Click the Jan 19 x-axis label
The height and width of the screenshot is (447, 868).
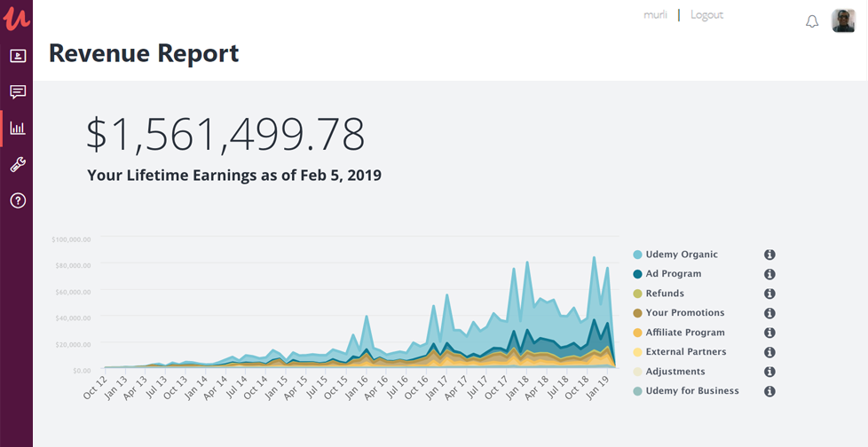click(599, 388)
